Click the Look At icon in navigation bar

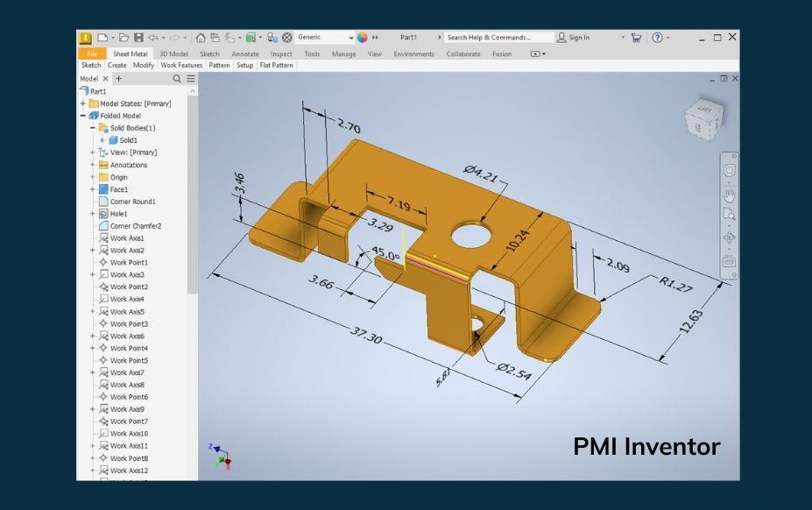tap(729, 261)
